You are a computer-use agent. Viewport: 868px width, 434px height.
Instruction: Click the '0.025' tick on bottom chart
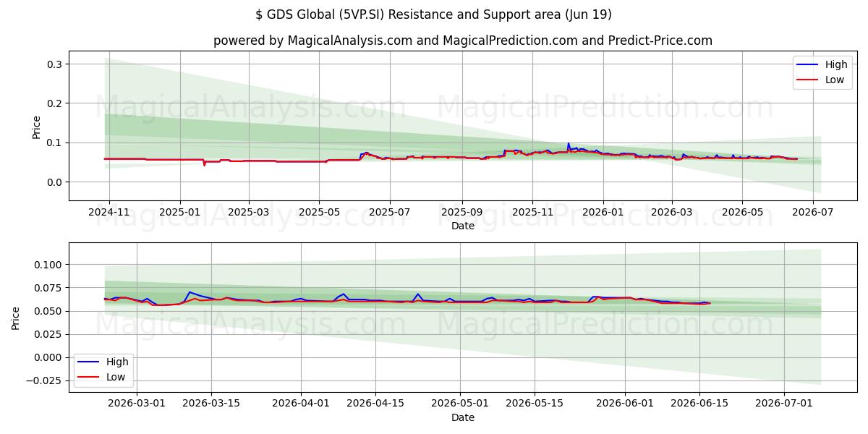[48, 334]
